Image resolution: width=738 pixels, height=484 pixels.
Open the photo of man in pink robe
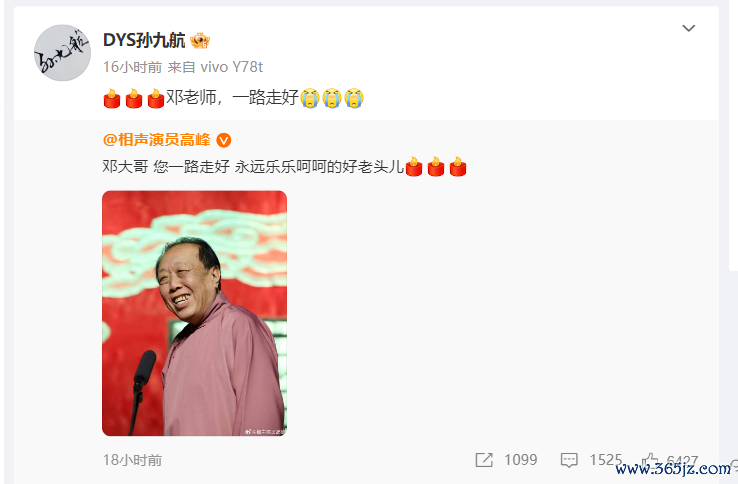[x=194, y=313]
